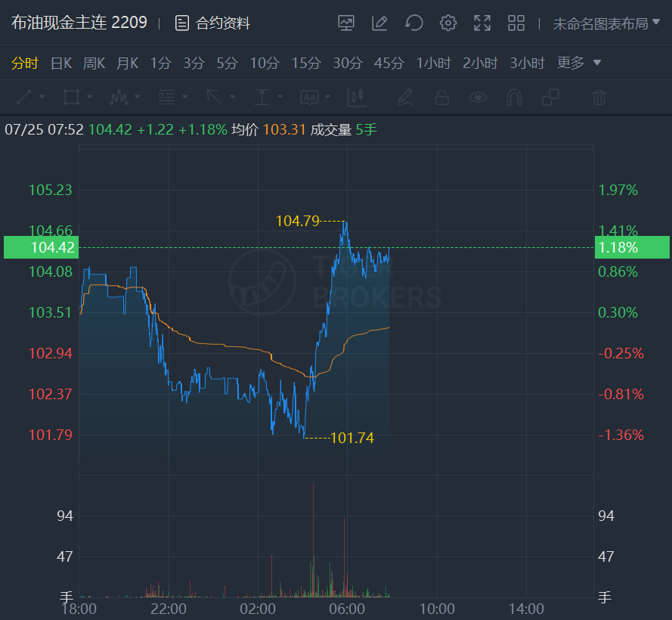Open the multi-chart grid layout icon

click(x=516, y=23)
